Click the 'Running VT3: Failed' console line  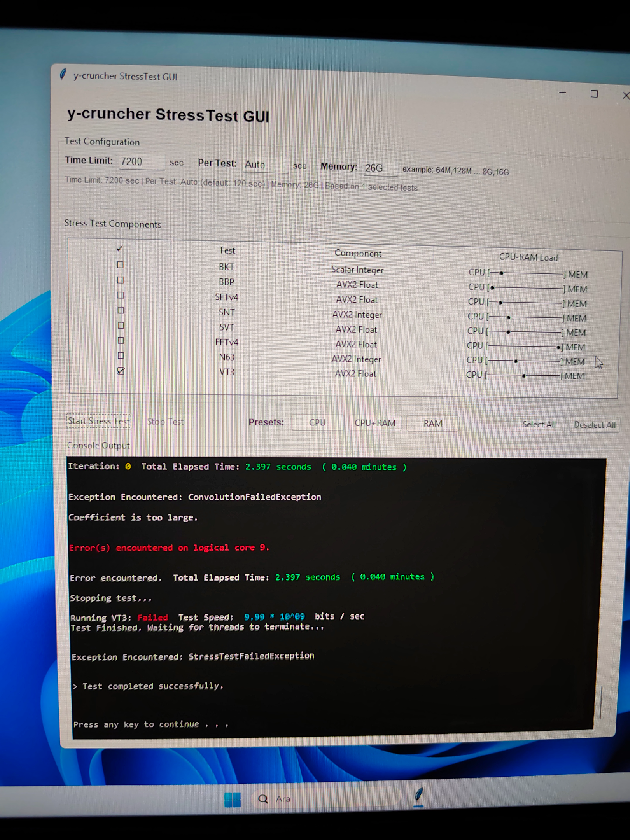(x=217, y=617)
